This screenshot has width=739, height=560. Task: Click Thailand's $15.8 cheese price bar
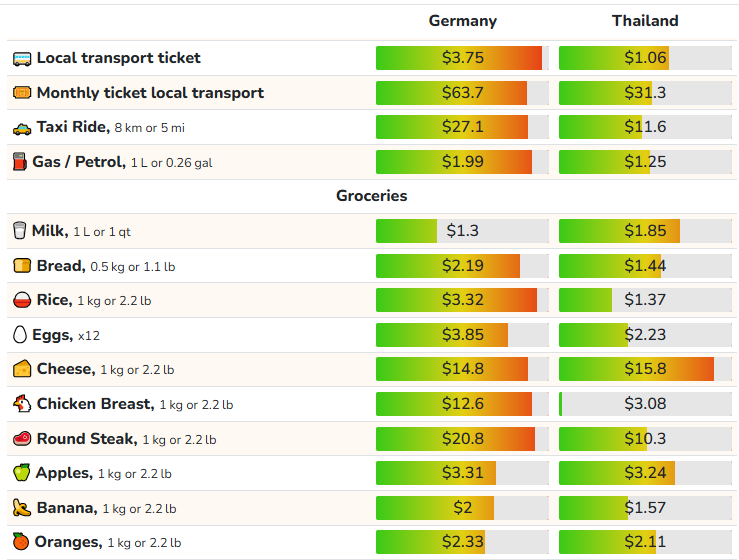645,369
